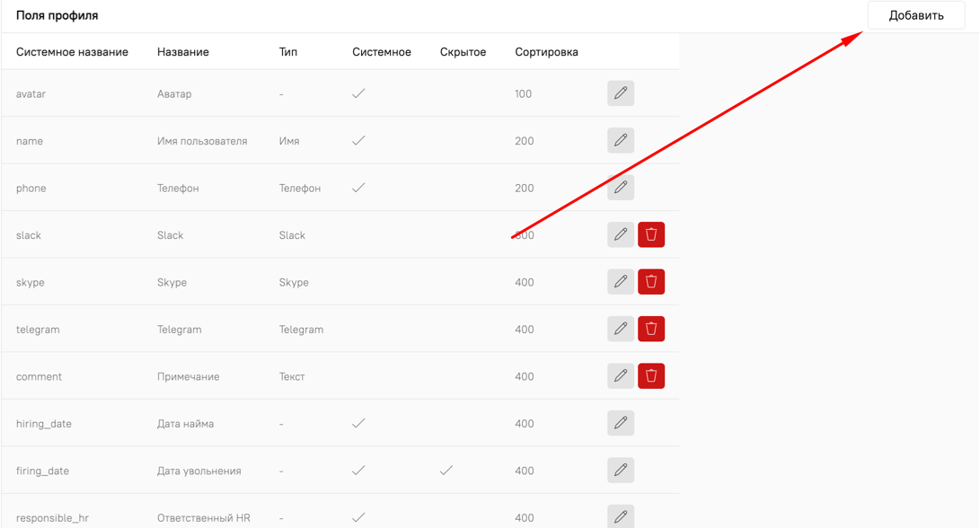The image size is (980, 528).
Task: Edit the hiring_date field row
Action: coord(620,424)
